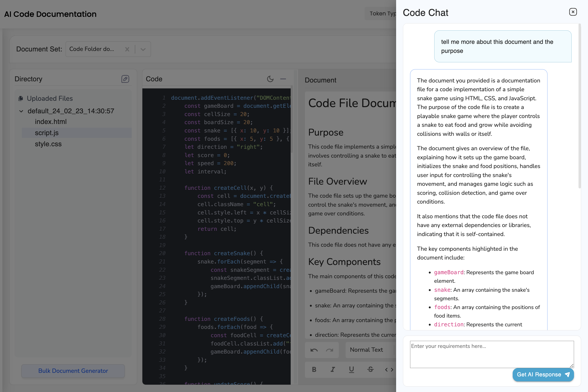The width and height of the screenshot is (588, 392).
Task: Click the edit icon in Directory panel
Action: [125, 79]
